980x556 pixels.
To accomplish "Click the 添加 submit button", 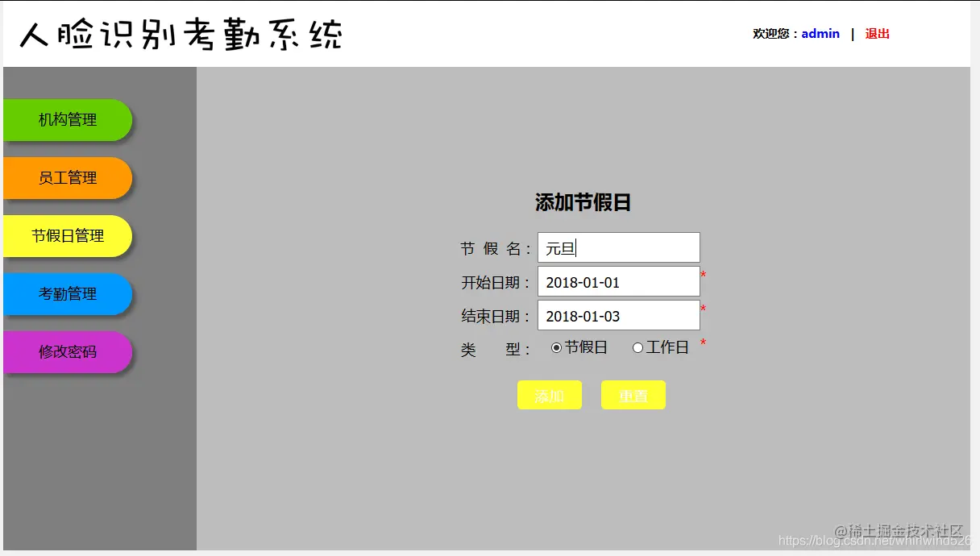I will coord(550,395).
